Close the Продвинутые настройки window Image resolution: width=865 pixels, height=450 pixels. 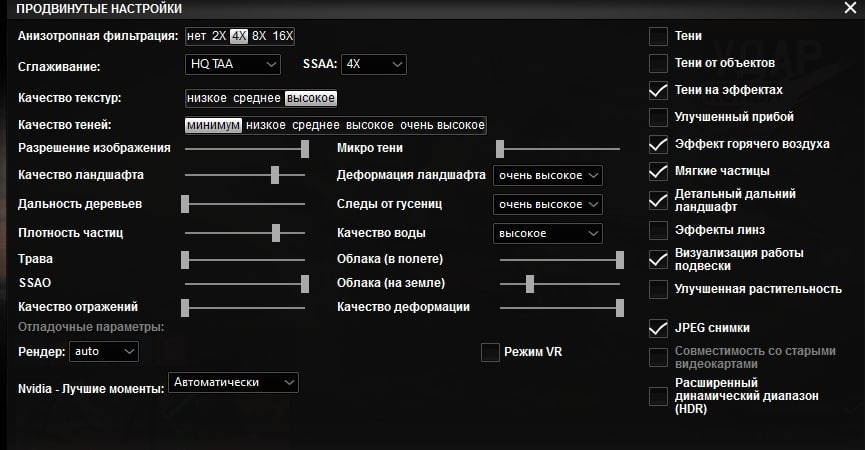pos(850,8)
